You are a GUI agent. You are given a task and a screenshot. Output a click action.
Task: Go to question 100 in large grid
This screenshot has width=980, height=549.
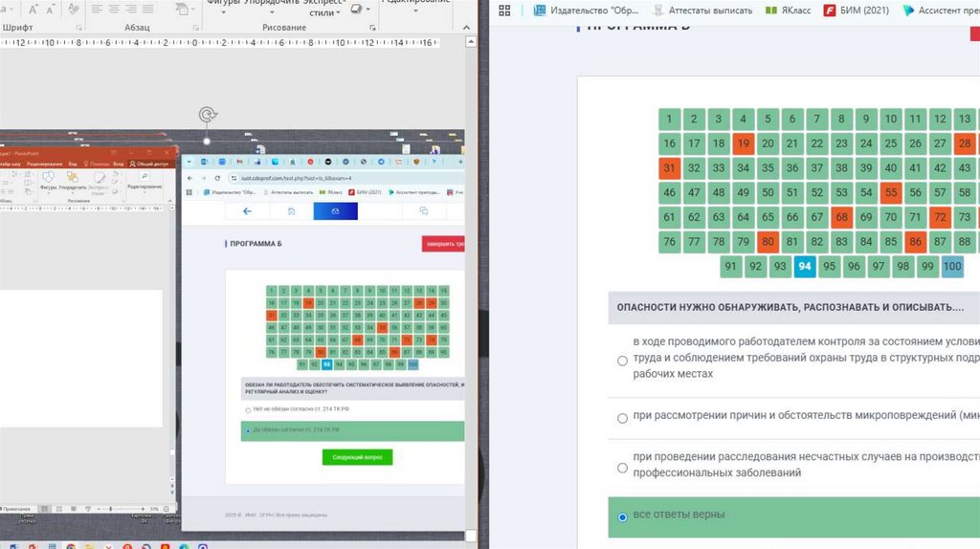tap(952, 266)
